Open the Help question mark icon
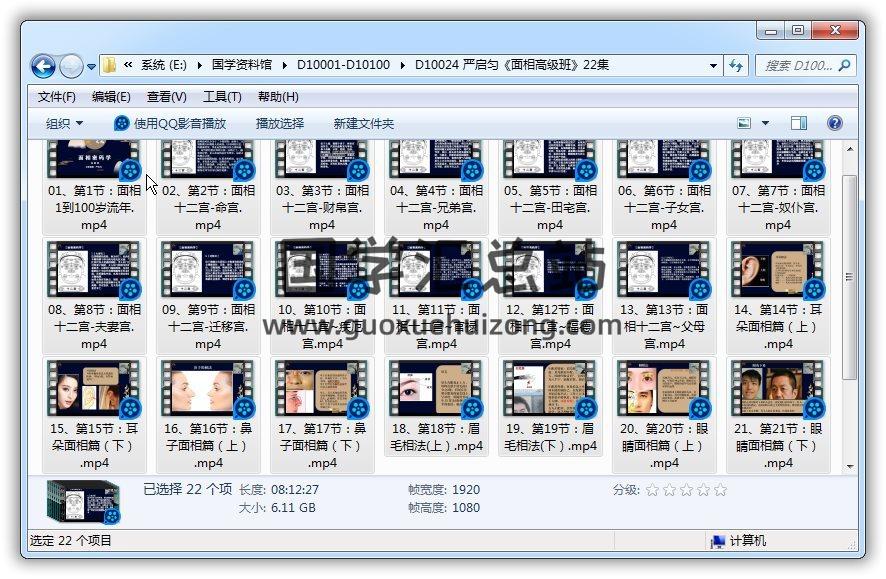Viewport: 886px width, 579px height. pyautogui.click(x=834, y=123)
